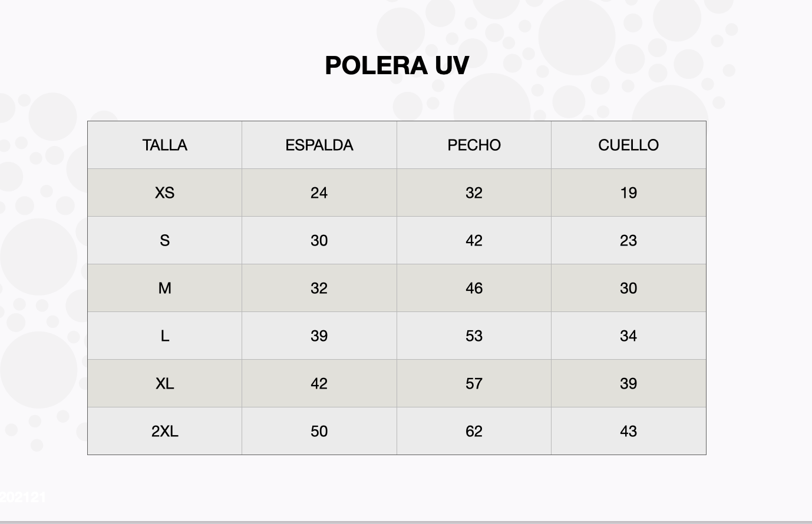This screenshot has width=812, height=524.
Task: Select the PECHO column header
Action: pos(474,145)
